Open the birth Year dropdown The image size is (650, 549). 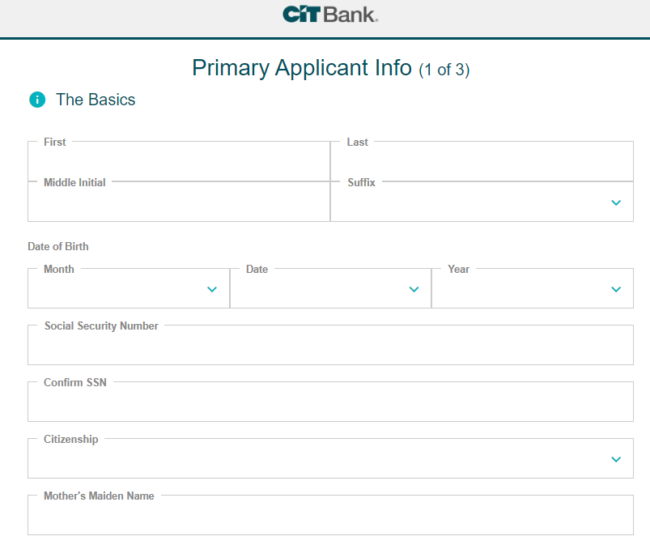click(532, 288)
